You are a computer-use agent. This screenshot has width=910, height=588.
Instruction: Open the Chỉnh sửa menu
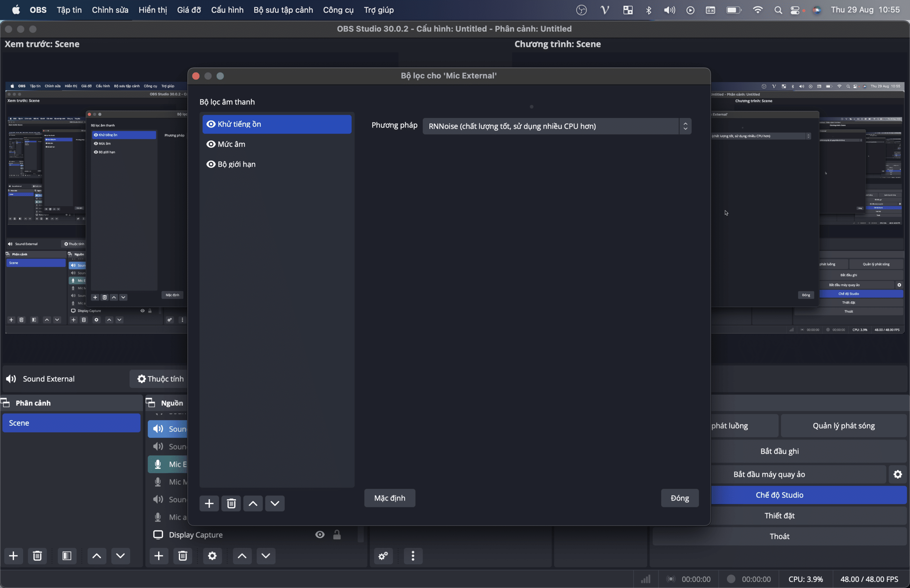[x=110, y=10]
